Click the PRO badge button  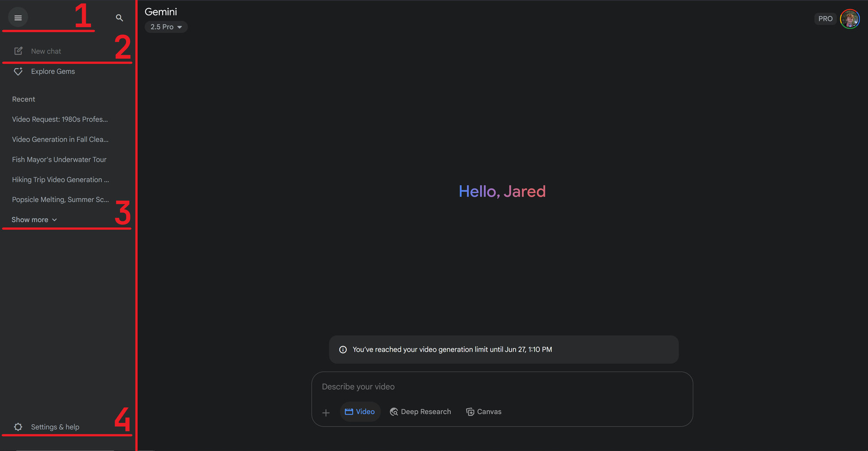825,19
